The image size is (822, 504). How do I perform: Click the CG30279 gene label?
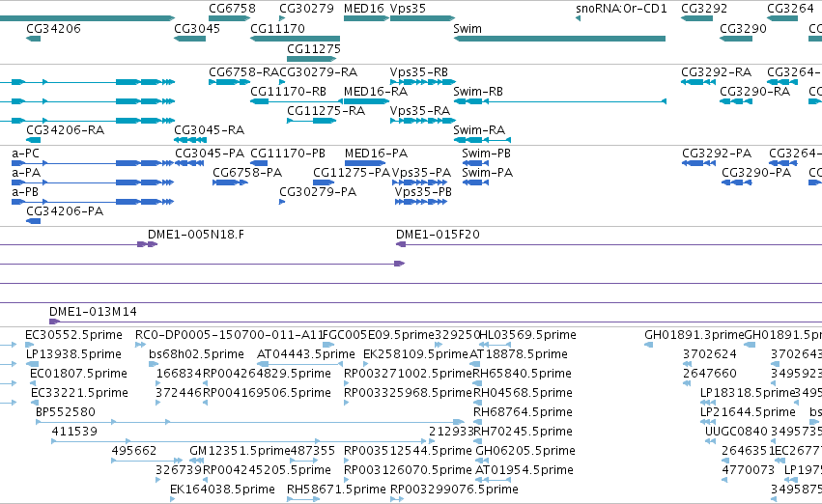[x=306, y=9]
